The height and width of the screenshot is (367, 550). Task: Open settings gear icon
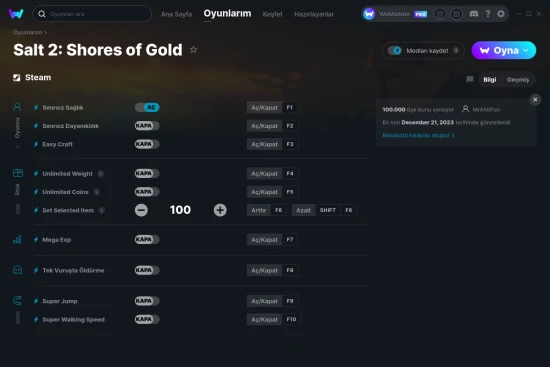(x=501, y=14)
